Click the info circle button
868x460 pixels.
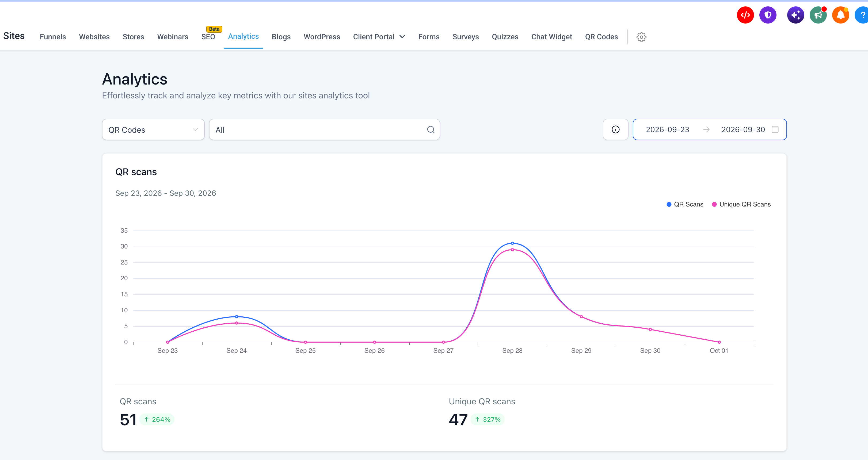[615, 129]
